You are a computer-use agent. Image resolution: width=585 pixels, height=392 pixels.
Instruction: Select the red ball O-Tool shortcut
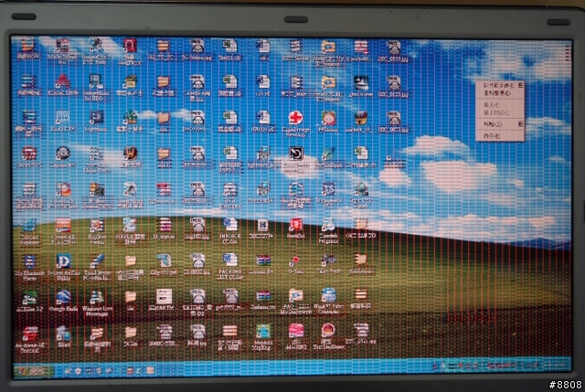[x=295, y=260]
